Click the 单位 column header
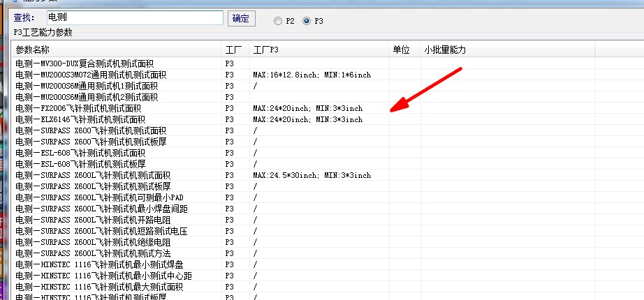 click(404, 50)
